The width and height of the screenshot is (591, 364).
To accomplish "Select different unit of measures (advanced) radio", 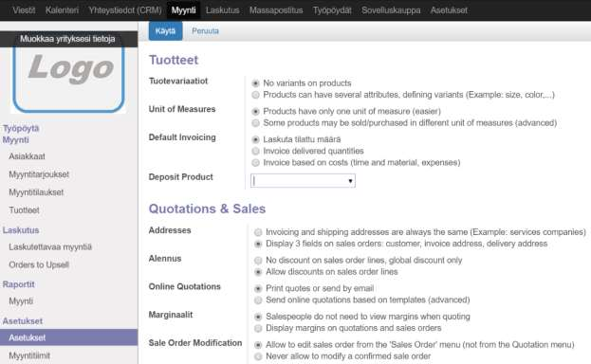I will (x=255, y=123).
